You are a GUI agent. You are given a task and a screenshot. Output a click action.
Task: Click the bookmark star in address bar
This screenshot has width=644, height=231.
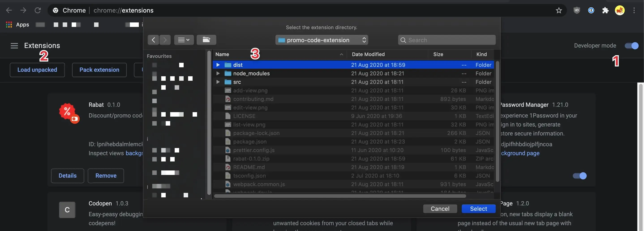559,10
